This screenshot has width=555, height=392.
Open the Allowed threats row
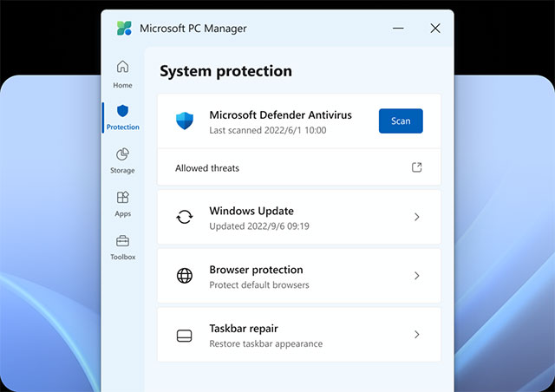pyautogui.click(x=299, y=167)
